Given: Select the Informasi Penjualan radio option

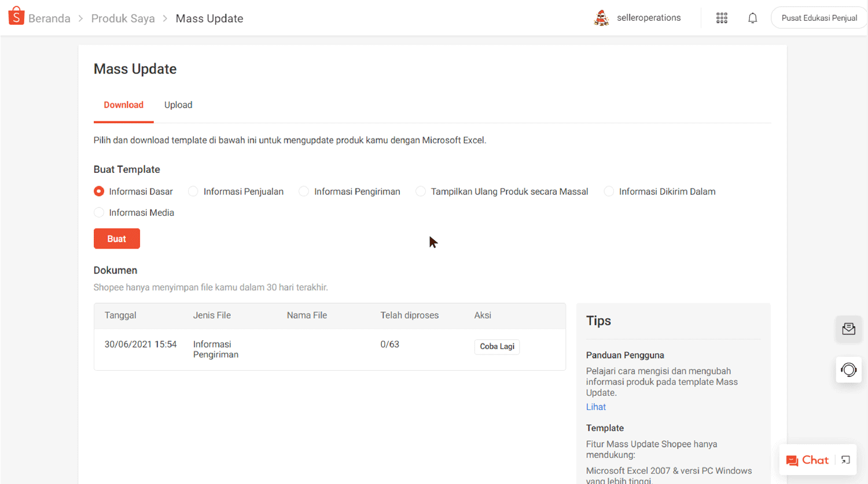Looking at the screenshot, I should pyautogui.click(x=193, y=191).
